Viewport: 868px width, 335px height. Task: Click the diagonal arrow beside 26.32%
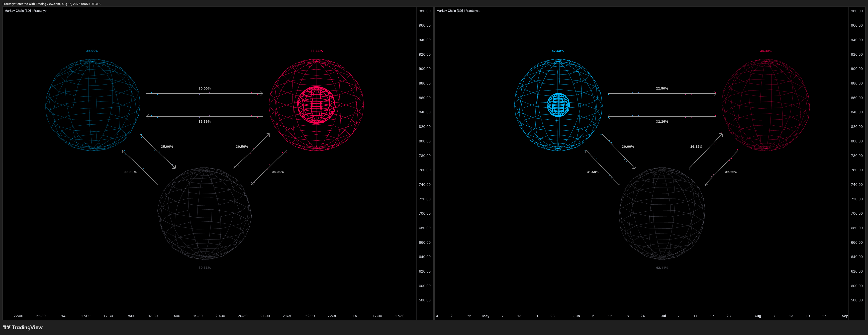[x=706, y=151]
